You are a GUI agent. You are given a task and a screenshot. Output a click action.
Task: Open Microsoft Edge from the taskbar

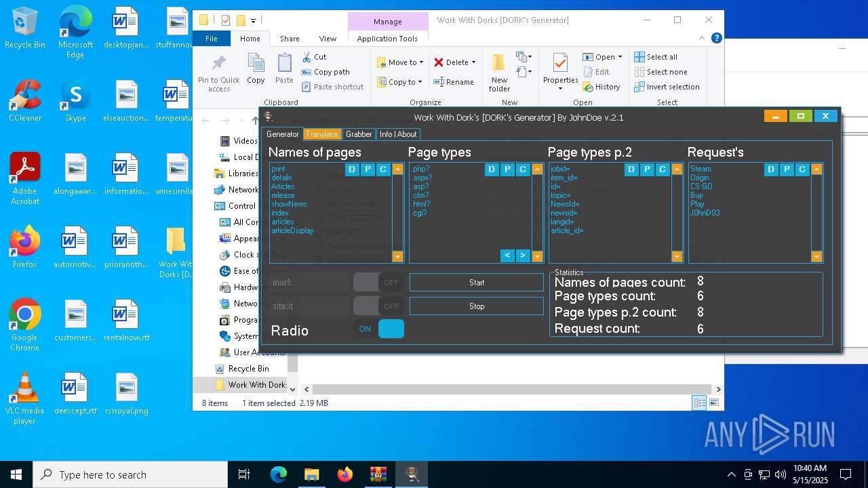click(279, 474)
